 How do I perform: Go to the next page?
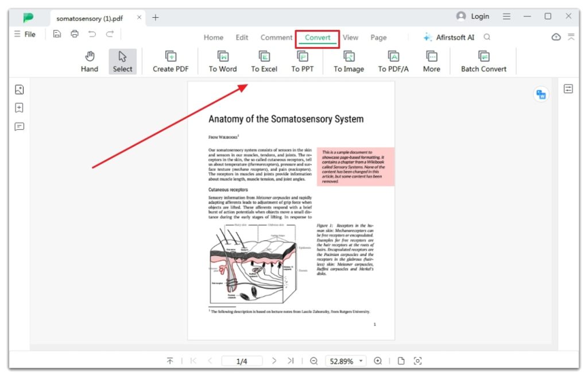(274, 361)
